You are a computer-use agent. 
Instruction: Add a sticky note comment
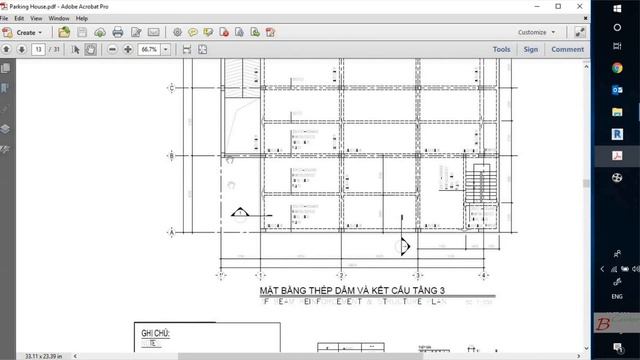[x=193, y=32]
